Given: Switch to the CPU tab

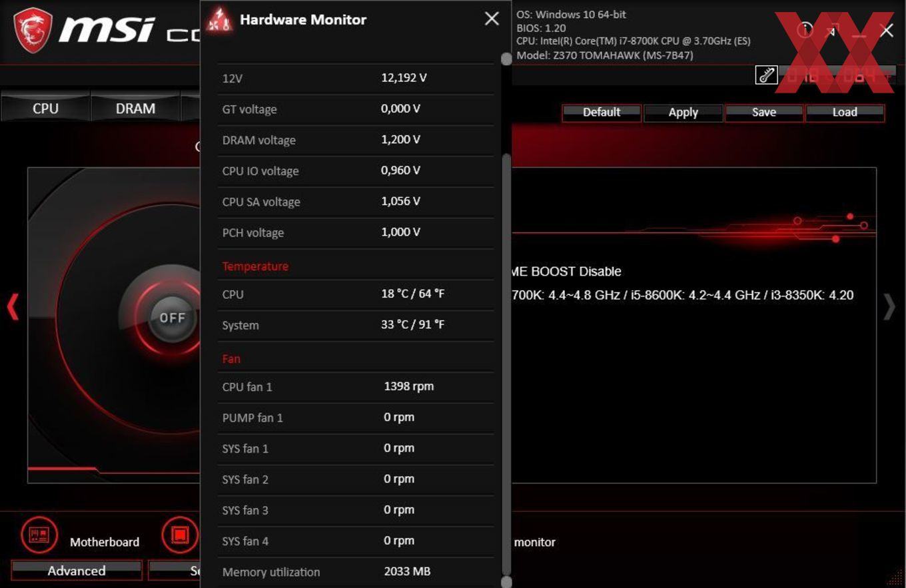Looking at the screenshot, I should click(45, 109).
